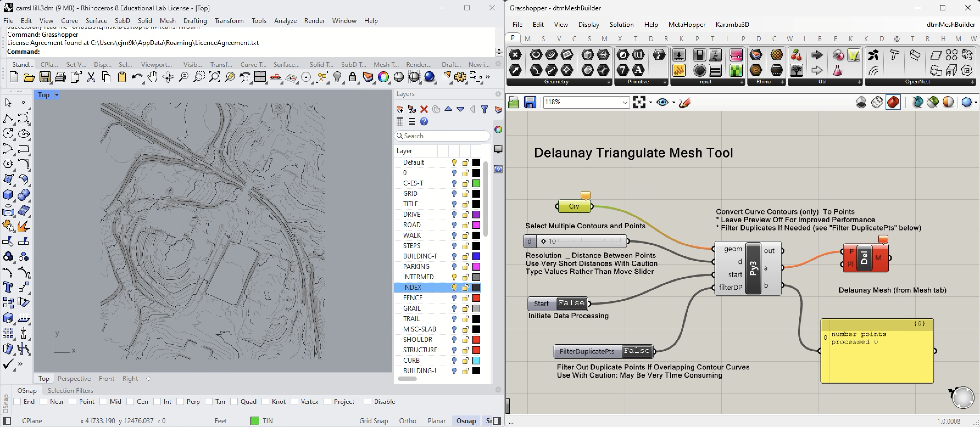This screenshot has height=427, width=980.
Task: Expand Rhino toolbar overflow chevrons
Action: click(488, 77)
